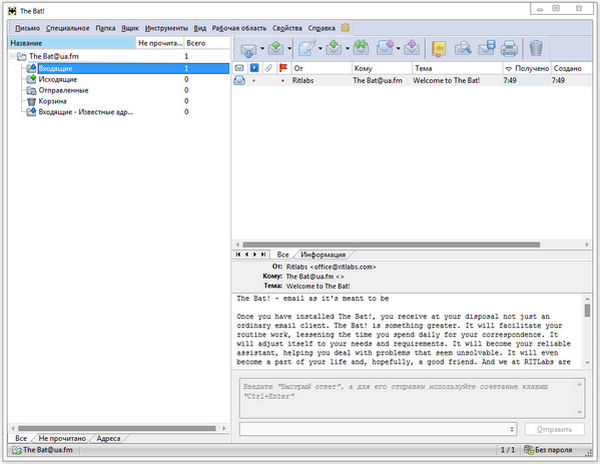Collapse The Bat@ua.fm account tree node

[x=12, y=56]
